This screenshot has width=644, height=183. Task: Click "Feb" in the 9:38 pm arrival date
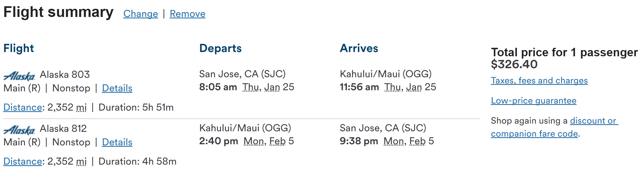[x=417, y=141]
